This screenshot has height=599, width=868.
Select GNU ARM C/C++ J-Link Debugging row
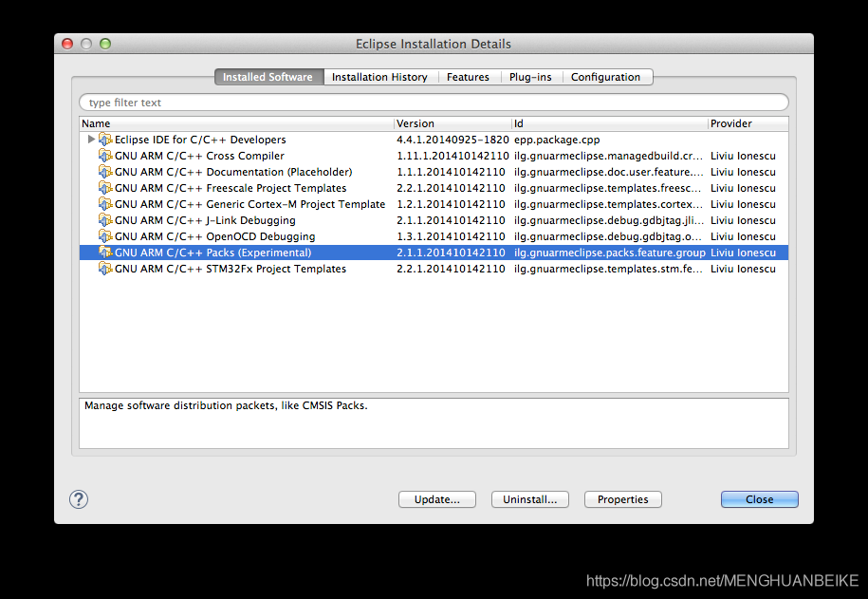pyautogui.click(x=434, y=220)
